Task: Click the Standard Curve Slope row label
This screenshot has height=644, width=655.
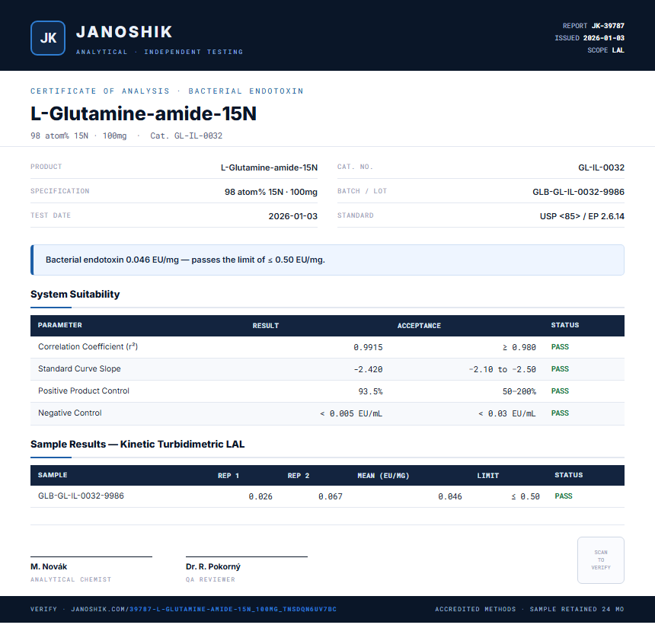Action: [x=79, y=368]
